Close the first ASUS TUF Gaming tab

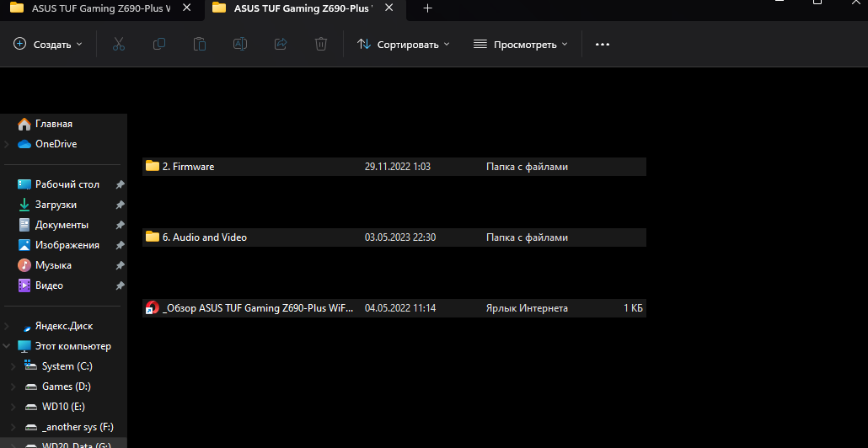(187, 8)
